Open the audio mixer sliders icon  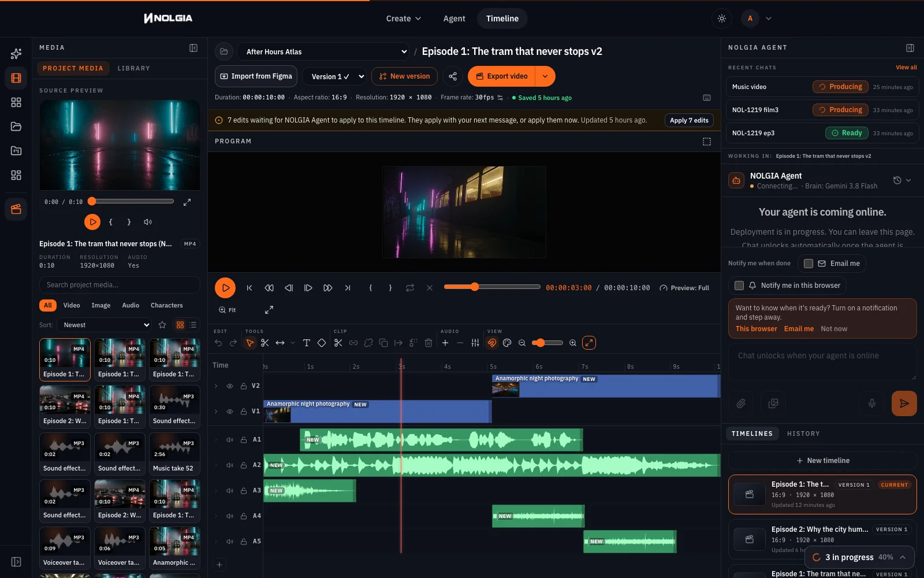pyautogui.click(x=475, y=343)
